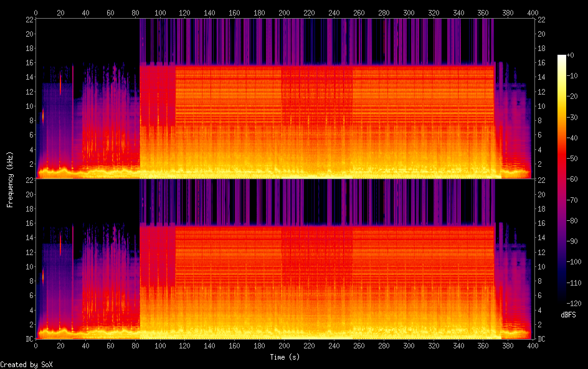This screenshot has width=588, height=369.
Task: Click the 'dBFS' label under the color scale
Action: click(569, 315)
